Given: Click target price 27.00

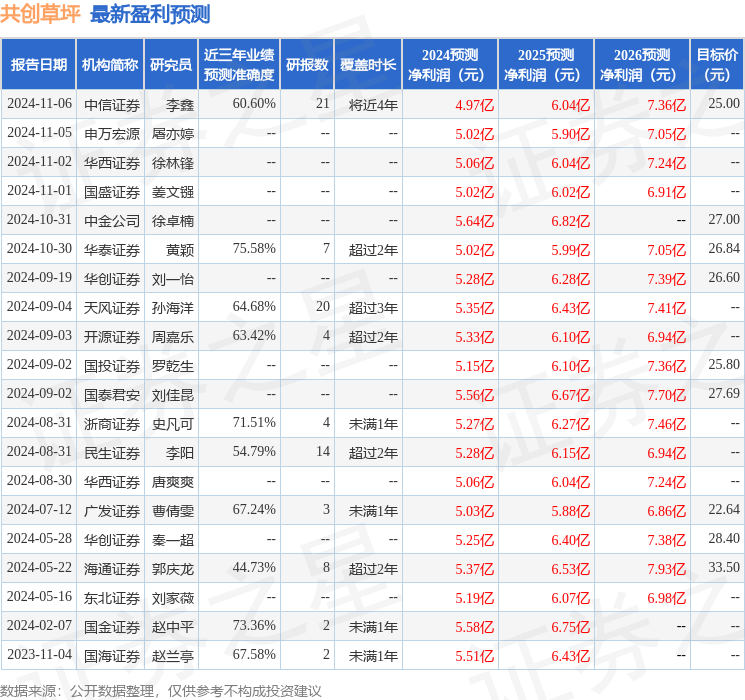Looking at the screenshot, I should 724,220.
